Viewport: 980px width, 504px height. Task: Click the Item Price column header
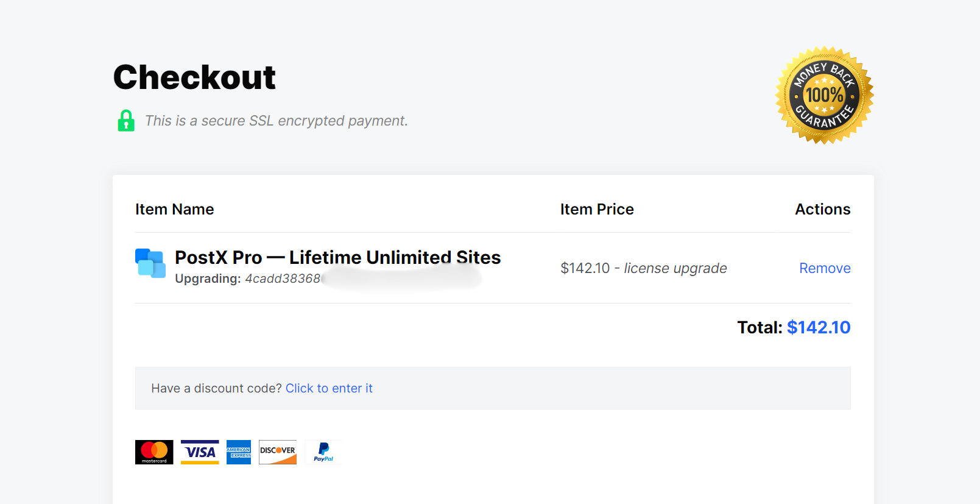(597, 209)
